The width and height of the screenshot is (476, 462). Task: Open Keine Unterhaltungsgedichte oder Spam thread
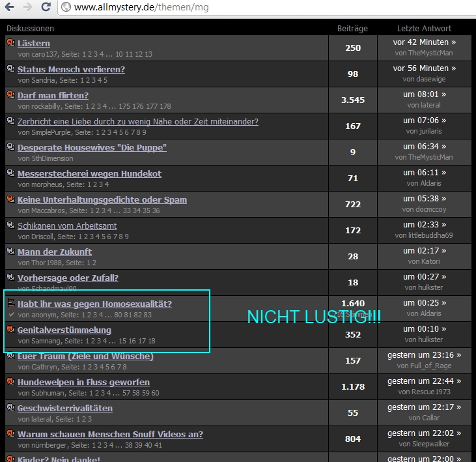tap(102, 200)
